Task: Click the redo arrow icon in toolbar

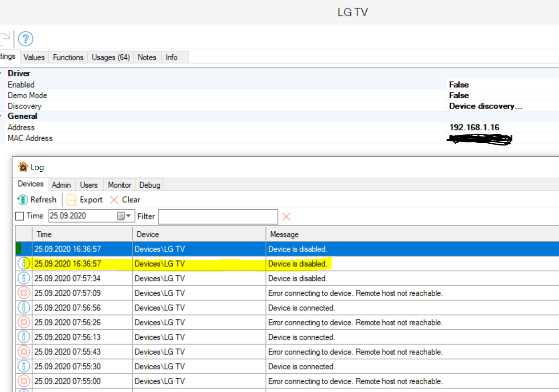Action: (4, 39)
